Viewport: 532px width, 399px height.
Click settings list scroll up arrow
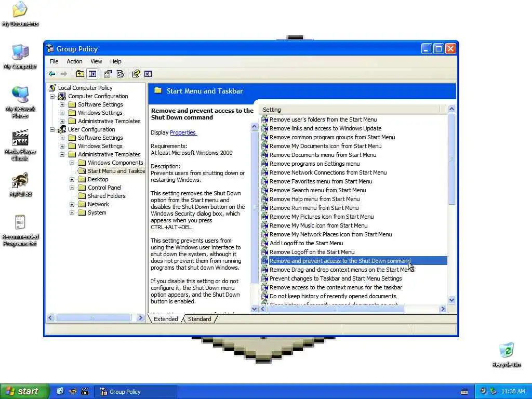click(451, 109)
